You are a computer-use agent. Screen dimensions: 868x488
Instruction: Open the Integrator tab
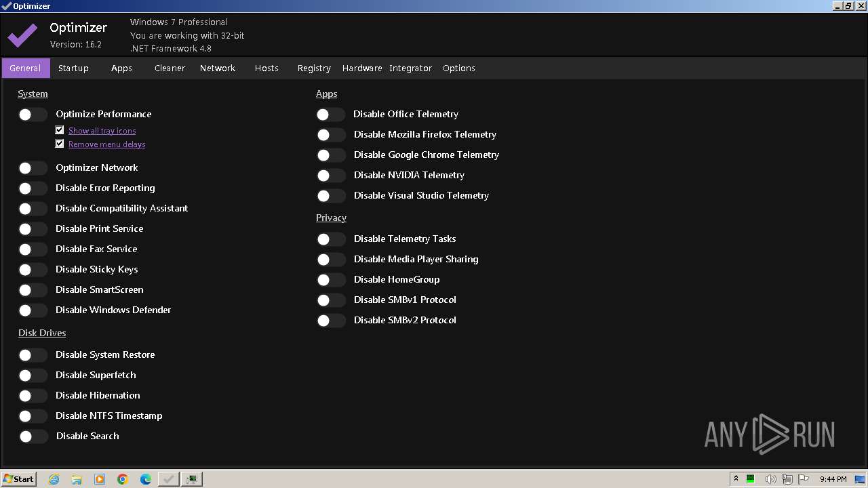[410, 68]
